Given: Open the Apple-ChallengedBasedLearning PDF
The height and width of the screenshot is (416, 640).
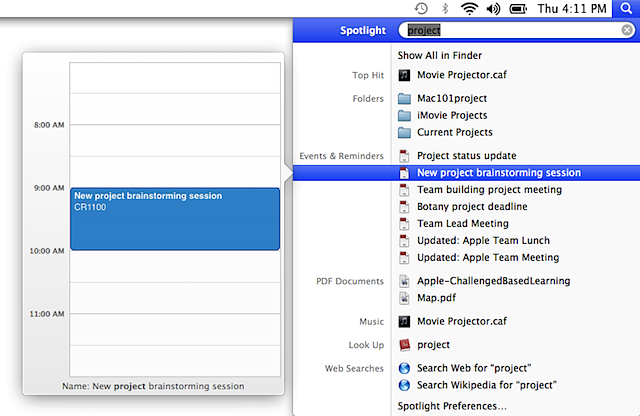Looking at the screenshot, I should [493, 281].
